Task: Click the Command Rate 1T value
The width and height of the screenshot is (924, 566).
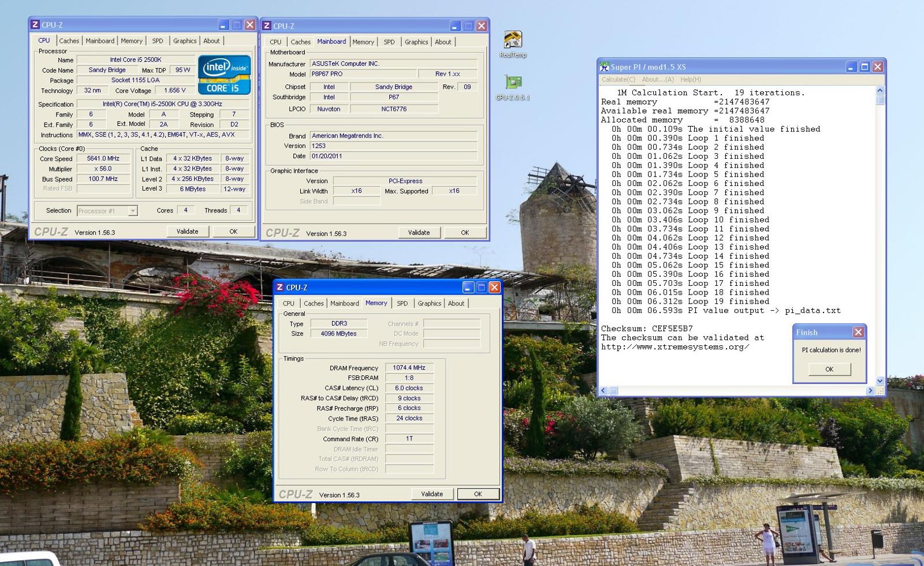Action: click(409, 439)
